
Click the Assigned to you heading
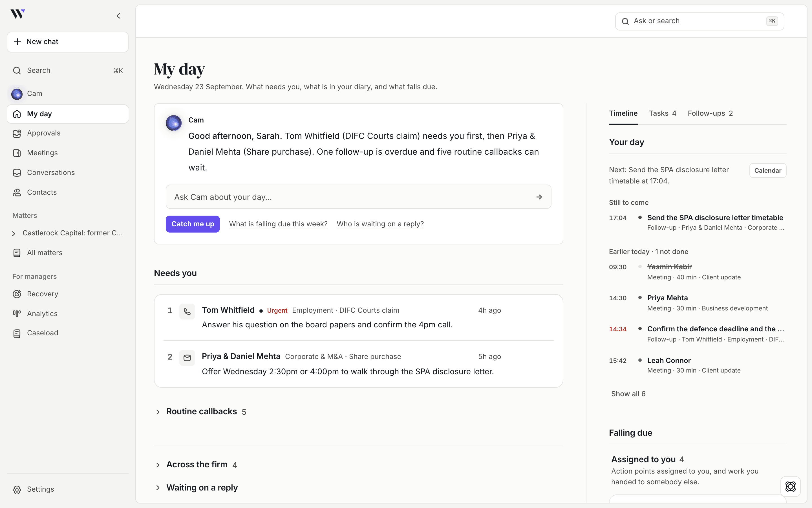(643, 459)
